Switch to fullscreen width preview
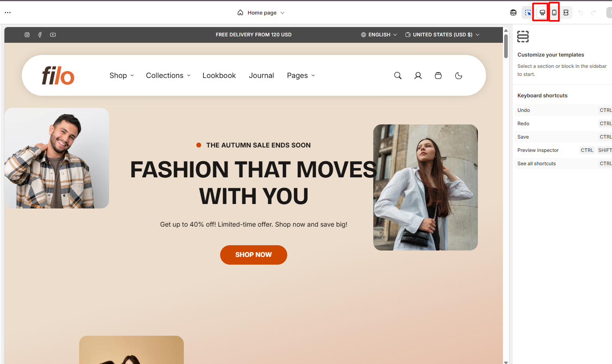The image size is (612, 364). (x=566, y=13)
